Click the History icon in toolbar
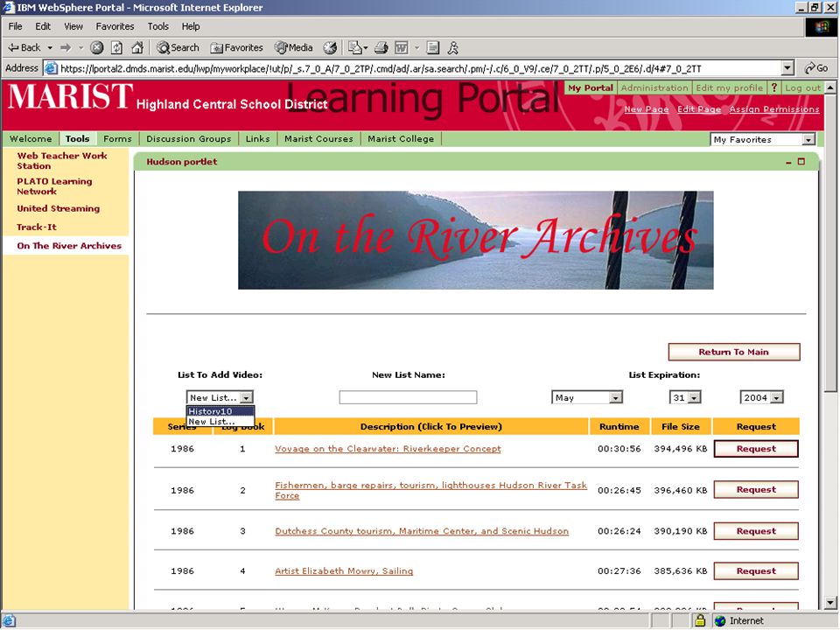The height and width of the screenshot is (630, 840). 330,47
